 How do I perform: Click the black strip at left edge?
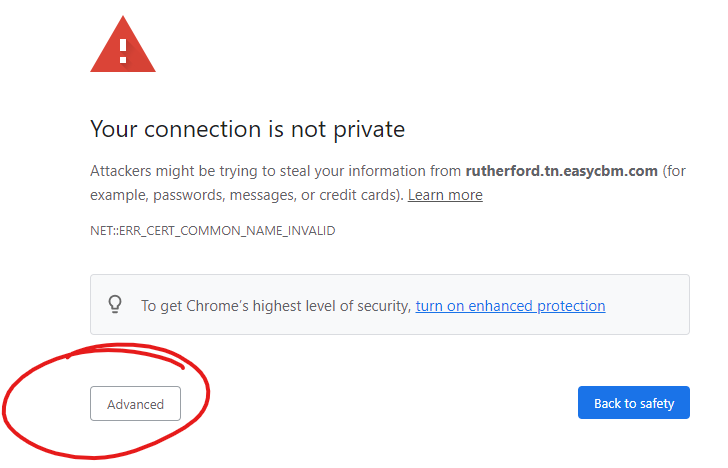coord(25,234)
